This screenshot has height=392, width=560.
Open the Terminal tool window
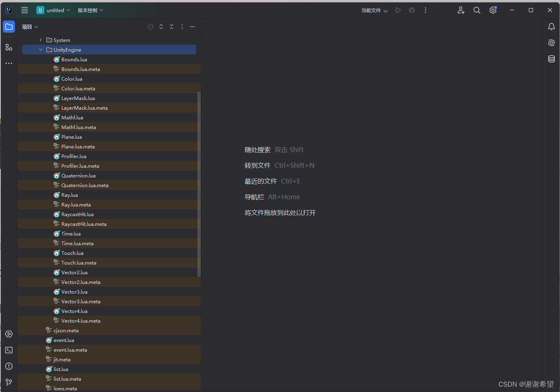(8, 350)
